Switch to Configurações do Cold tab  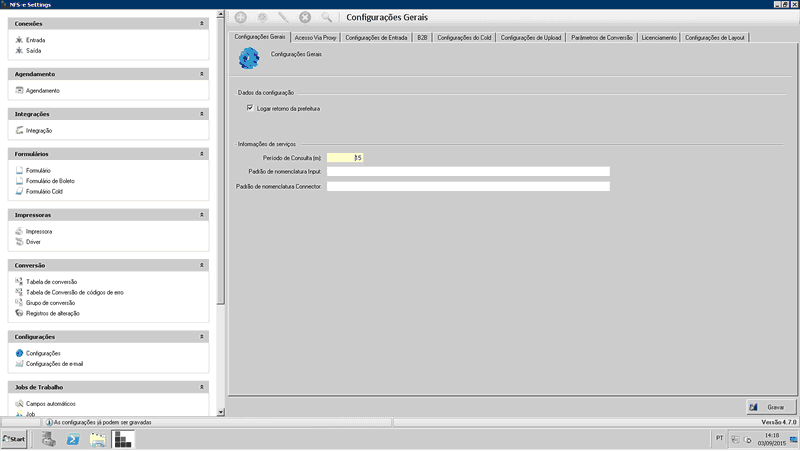click(464, 38)
